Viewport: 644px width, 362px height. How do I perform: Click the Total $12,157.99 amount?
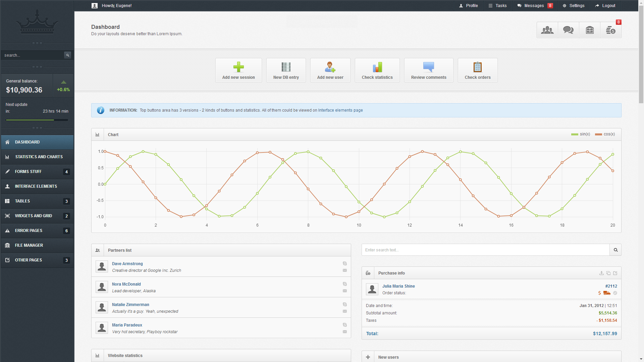click(x=605, y=334)
